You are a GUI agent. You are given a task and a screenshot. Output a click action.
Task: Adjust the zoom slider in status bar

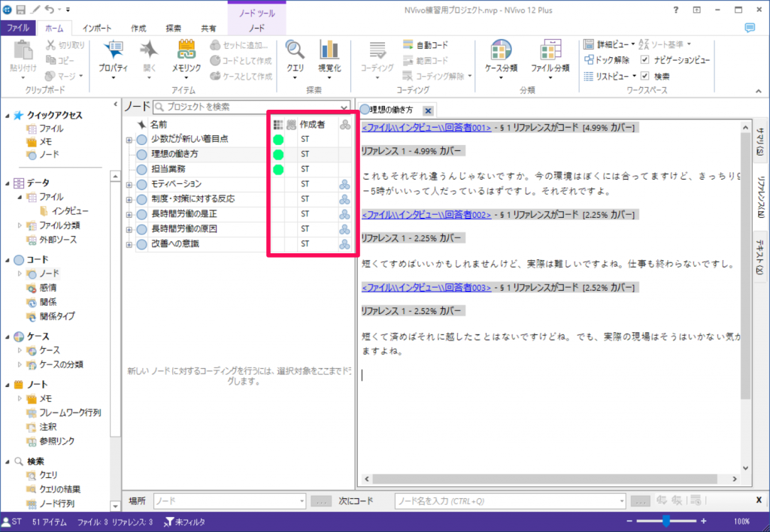coord(666,521)
